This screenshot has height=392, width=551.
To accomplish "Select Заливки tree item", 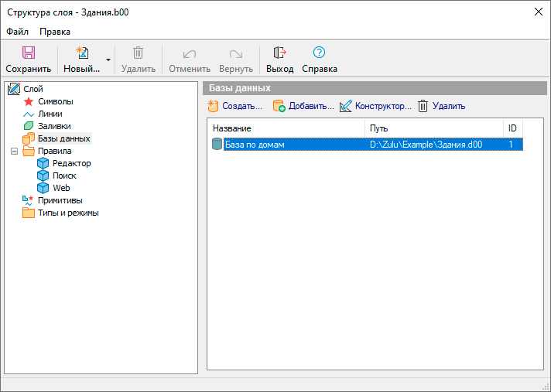I will tap(54, 126).
